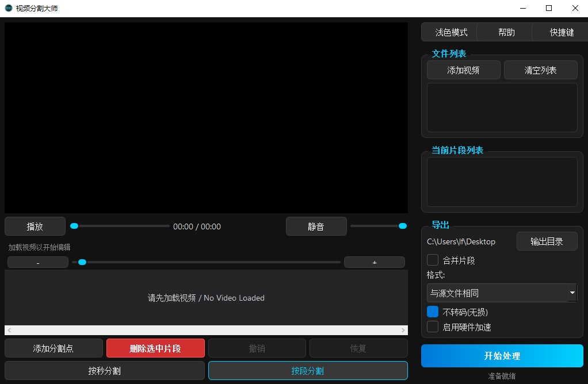Switch to 浅色模式 light mode
This screenshot has height=384, width=588.
point(451,32)
